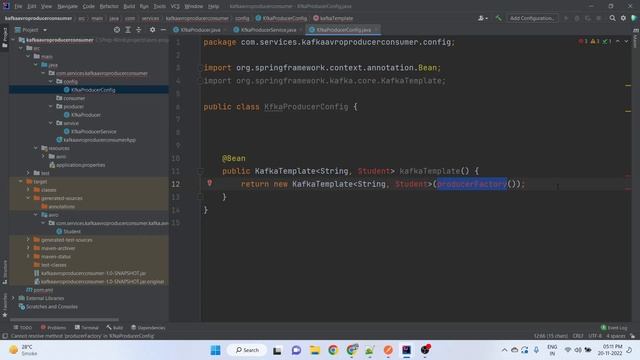The width and height of the screenshot is (640, 360).
Task: Open the VCS menu
Action: [x=175, y=6]
